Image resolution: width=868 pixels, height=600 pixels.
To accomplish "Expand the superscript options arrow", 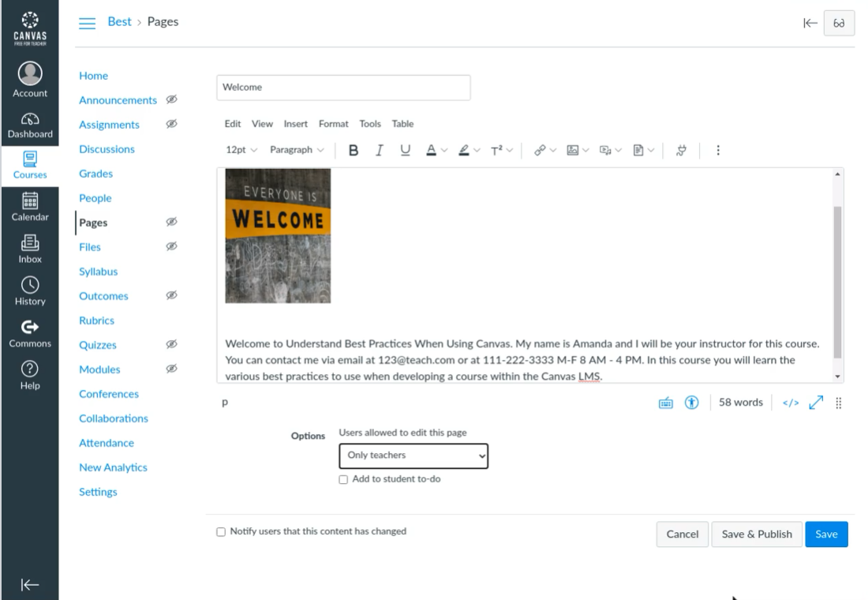I will 510,150.
